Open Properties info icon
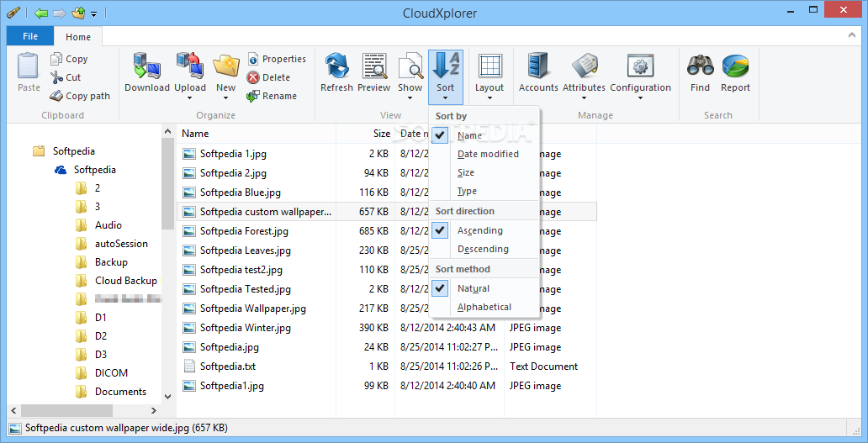Image resolution: width=868 pixels, height=443 pixels. [253, 59]
